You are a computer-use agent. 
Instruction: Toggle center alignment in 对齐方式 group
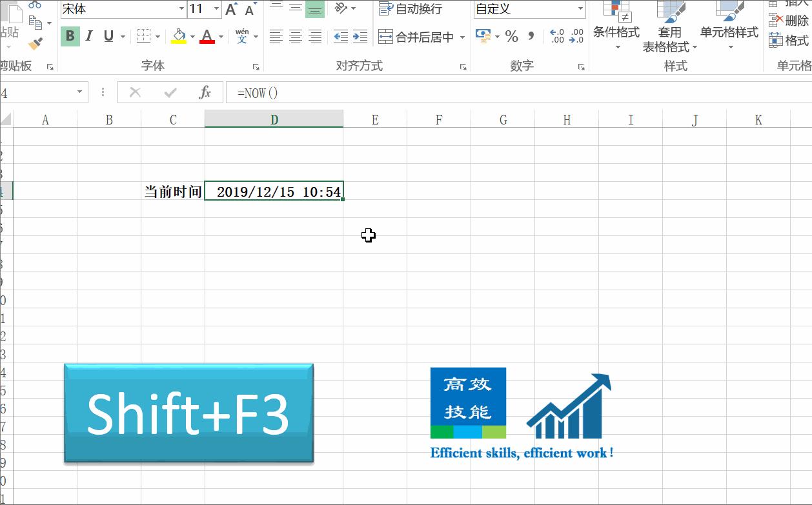(295, 37)
